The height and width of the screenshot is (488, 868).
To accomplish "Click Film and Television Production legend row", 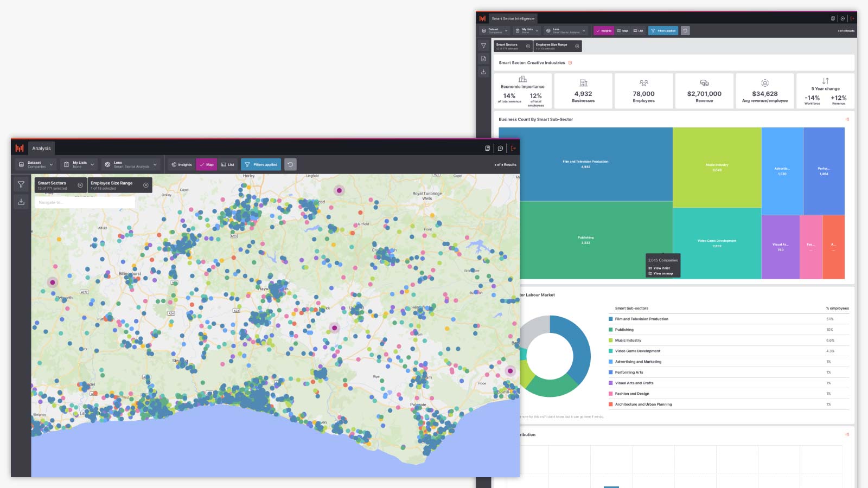I will [x=729, y=319].
